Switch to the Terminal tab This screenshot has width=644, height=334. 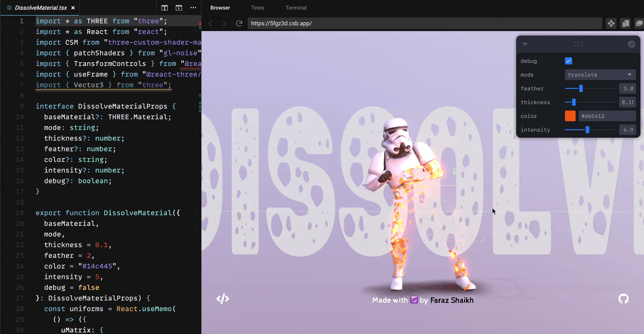click(x=296, y=8)
